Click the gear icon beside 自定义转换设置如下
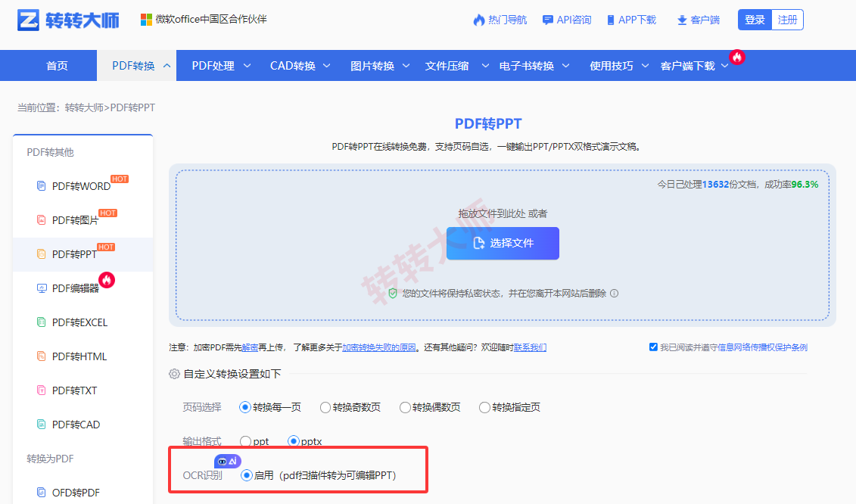856x504 pixels. (x=174, y=374)
